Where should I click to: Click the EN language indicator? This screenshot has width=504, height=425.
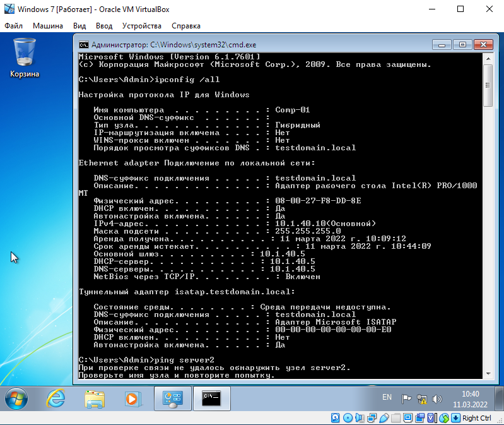pos(387,398)
